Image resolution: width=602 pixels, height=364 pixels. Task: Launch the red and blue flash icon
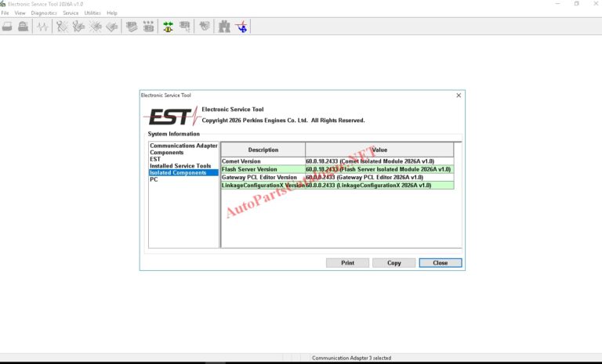tap(242, 27)
